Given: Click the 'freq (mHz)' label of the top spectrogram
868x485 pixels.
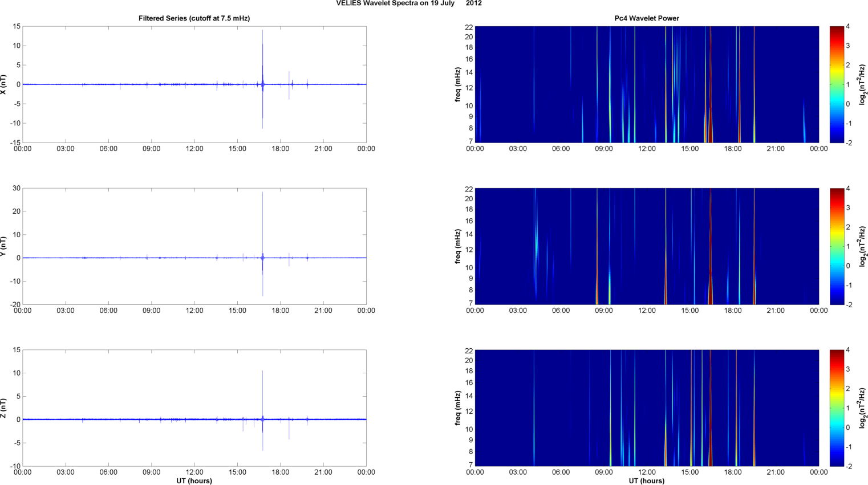Looking at the screenshot, I should point(457,84).
